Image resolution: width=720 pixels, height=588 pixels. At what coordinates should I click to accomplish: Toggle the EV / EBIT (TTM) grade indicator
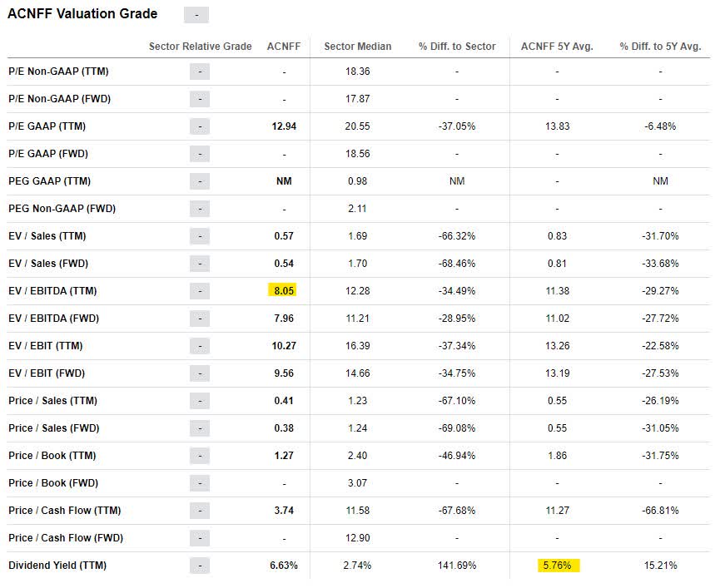tap(199, 346)
